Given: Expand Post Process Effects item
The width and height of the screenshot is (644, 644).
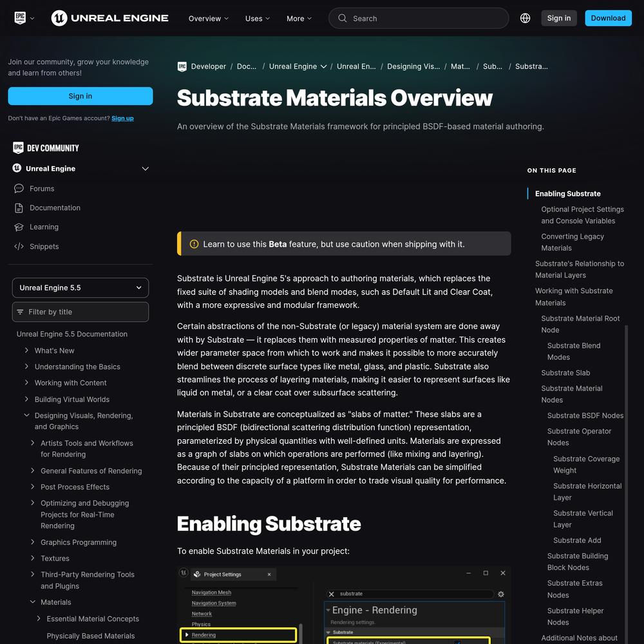Looking at the screenshot, I should (x=32, y=487).
